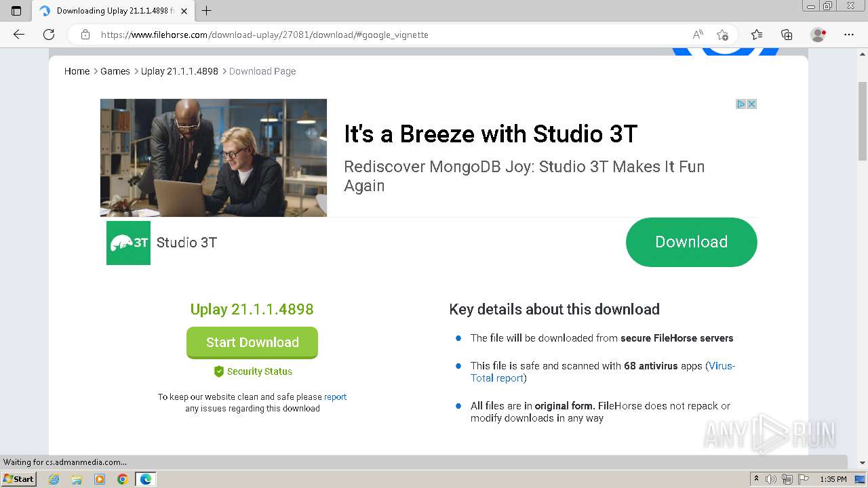868x488 pixels.
Task: Click the 'Waiting for cs.admanmedia.com' status text
Action: (65, 462)
